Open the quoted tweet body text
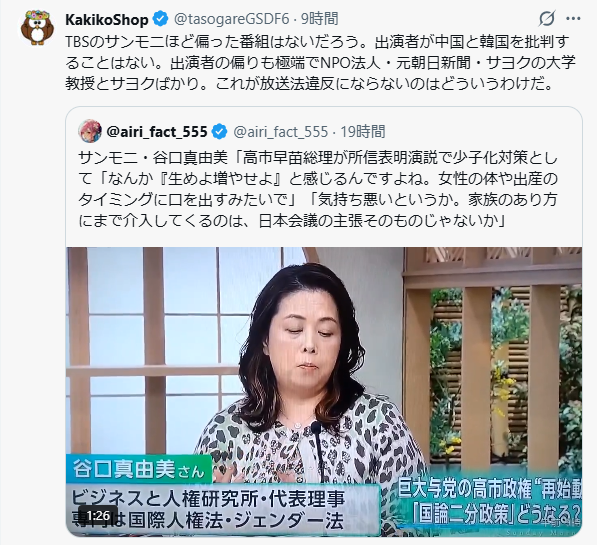This screenshot has height=545, width=597. pyautogui.click(x=318, y=189)
